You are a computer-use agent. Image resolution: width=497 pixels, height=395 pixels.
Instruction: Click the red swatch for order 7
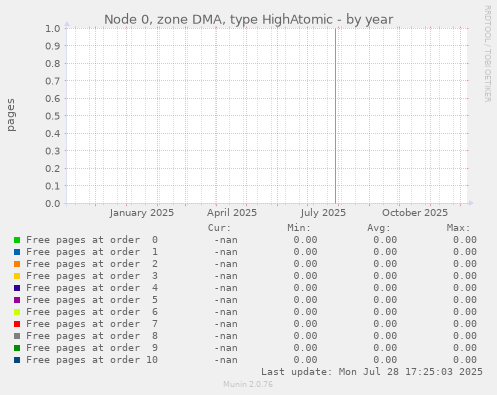[x=17, y=324]
